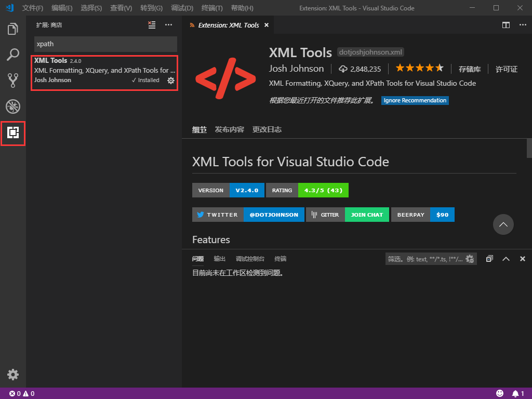Open the 文件(F) menu
This screenshot has height=399, width=532.
(33, 8)
